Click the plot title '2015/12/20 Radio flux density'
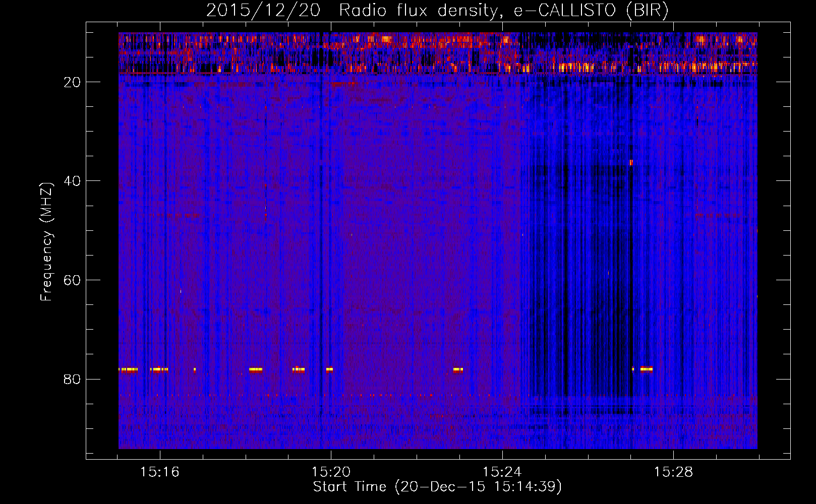 click(x=437, y=11)
